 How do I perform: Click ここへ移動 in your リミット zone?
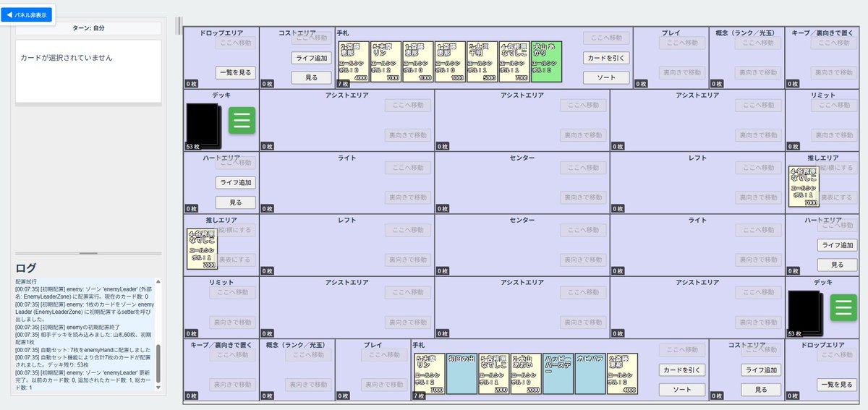(233, 292)
